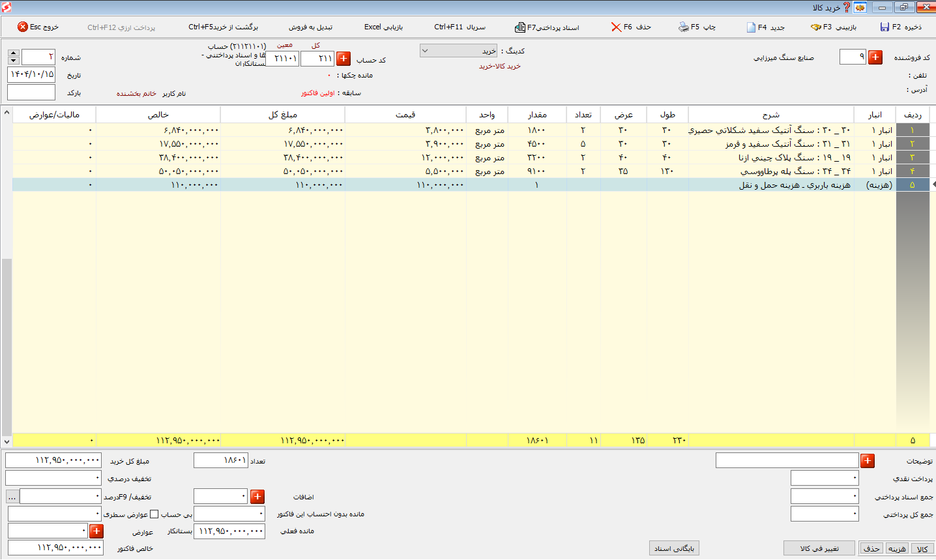The image size is (936, 560).
Task: Click the Save (ذخیره F2) floppy icon
Action: point(885,27)
